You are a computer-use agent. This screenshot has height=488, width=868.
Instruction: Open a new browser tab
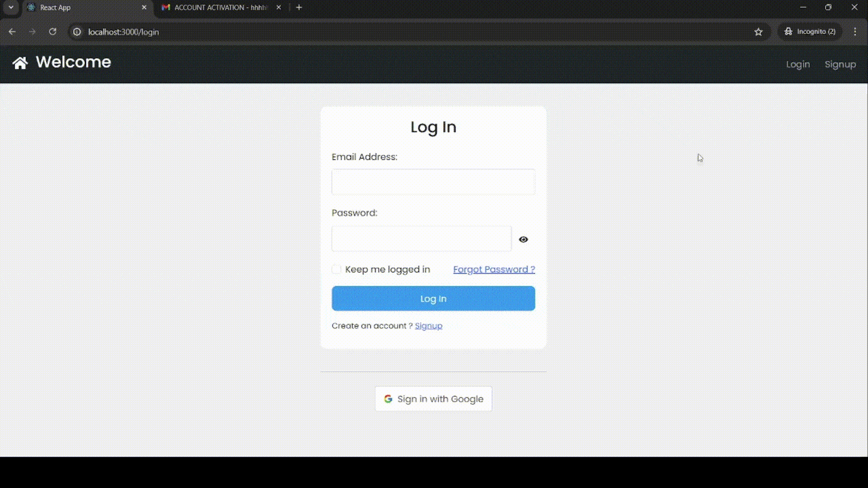point(299,7)
